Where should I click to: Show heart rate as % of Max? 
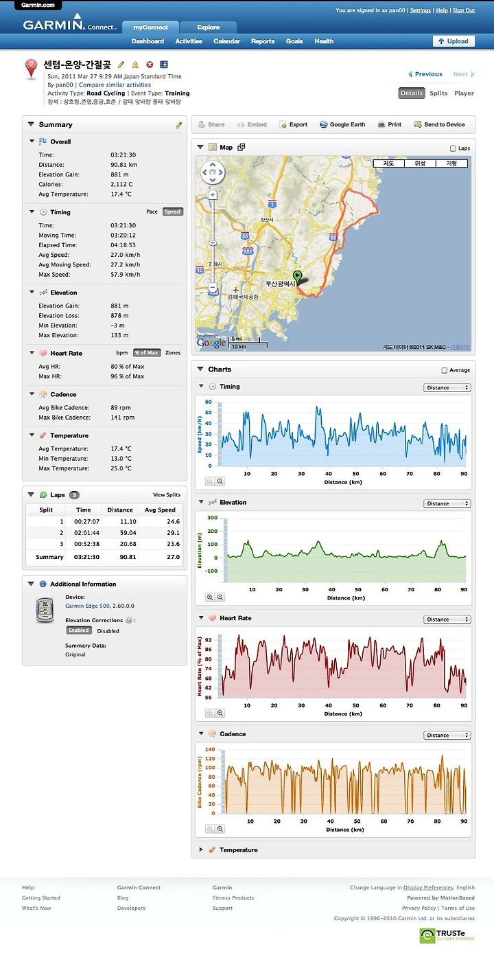(146, 353)
